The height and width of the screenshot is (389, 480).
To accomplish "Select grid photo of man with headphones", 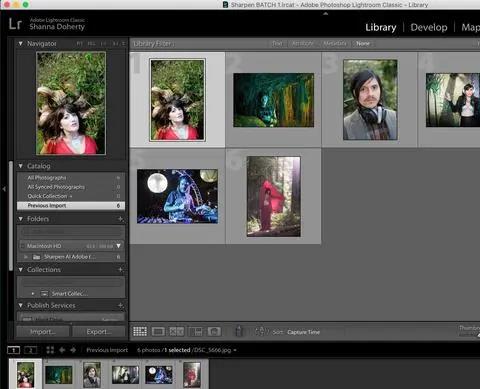I will [x=370, y=100].
